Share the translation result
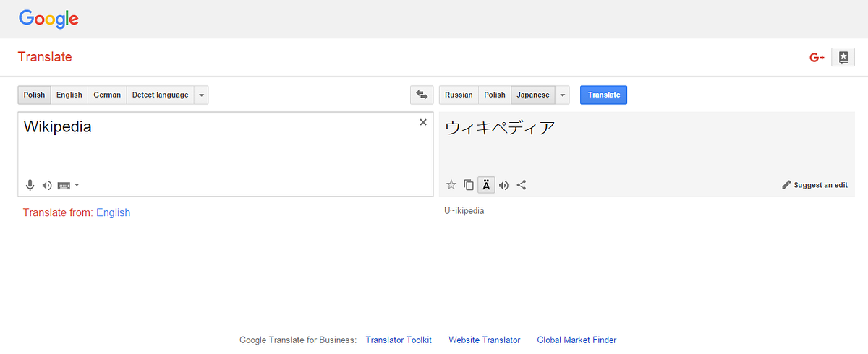 pyautogui.click(x=522, y=185)
